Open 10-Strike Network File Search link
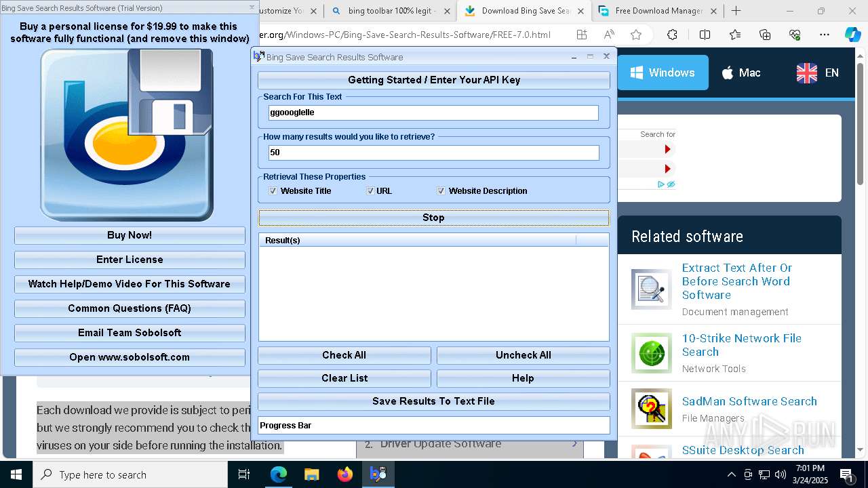868x488 pixels. pyautogui.click(x=742, y=345)
